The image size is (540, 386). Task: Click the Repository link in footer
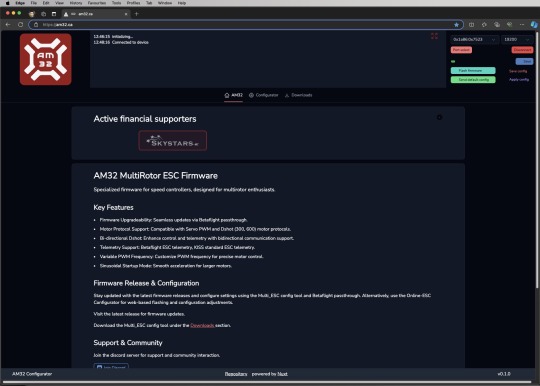(x=236, y=374)
